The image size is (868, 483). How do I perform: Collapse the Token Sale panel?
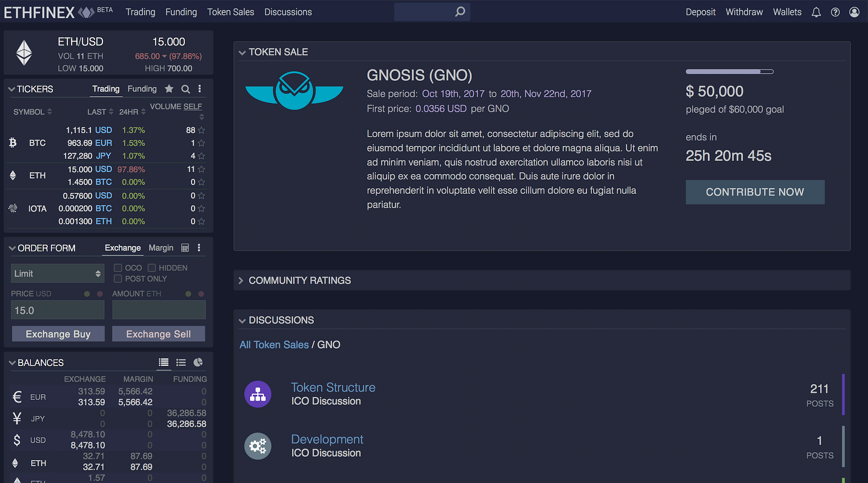[x=242, y=52]
